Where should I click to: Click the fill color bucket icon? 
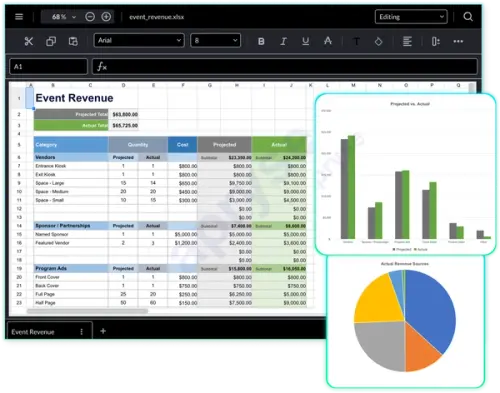coord(378,41)
